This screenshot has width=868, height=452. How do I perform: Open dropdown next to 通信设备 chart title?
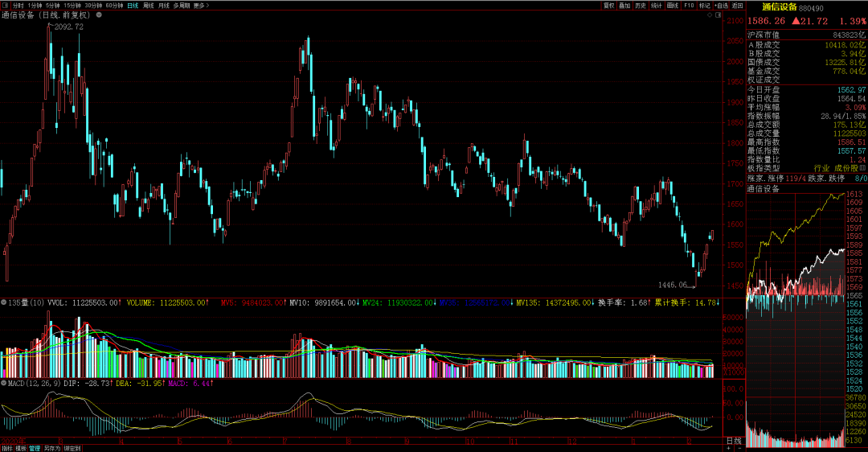[x=99, y=15]
